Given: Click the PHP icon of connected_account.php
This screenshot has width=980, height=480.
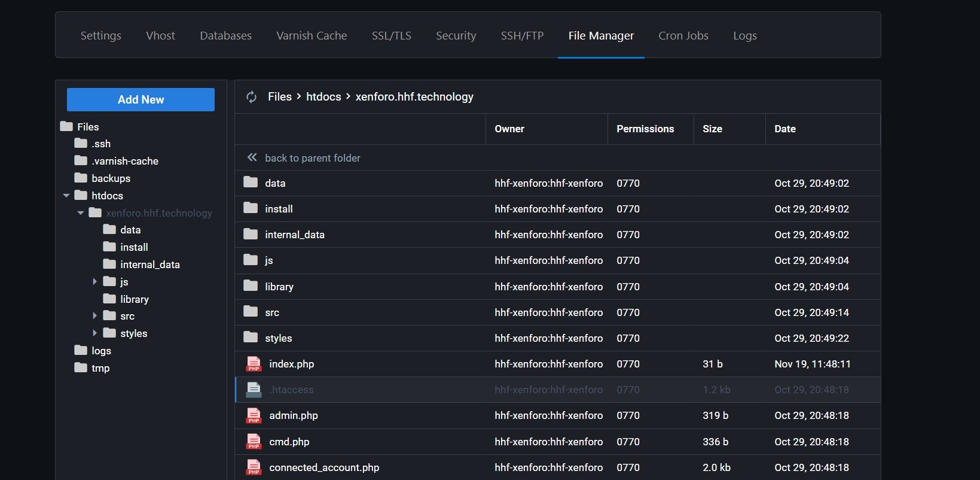Looking at the screenshot, I should pyautogui.click(x=254, y=467).
